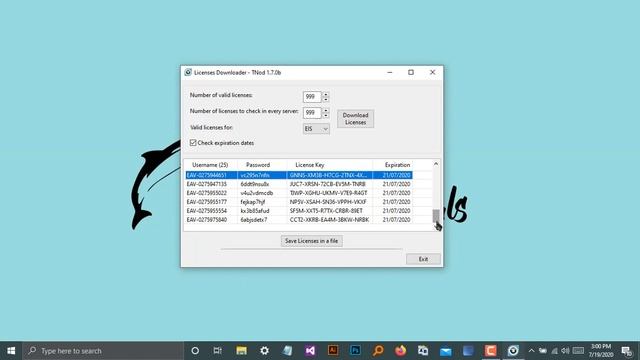Click the battery icon in system tray
Screen dimensions: 640x360
[x=542, y=351]
